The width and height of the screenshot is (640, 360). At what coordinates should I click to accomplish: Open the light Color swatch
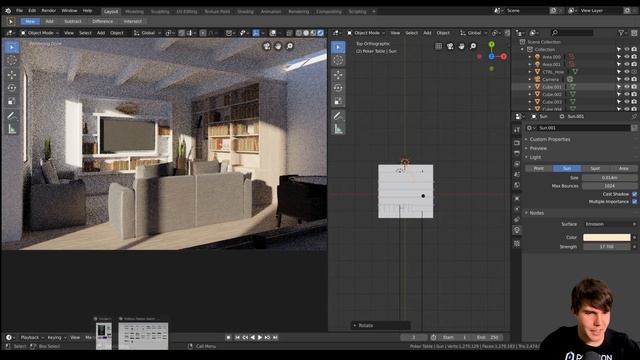click(x=607, y=237)
